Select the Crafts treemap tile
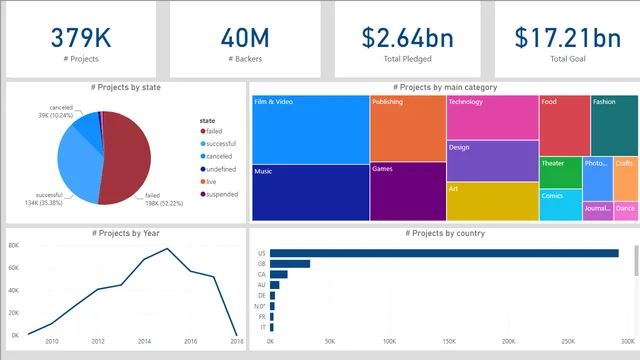The height and width of the screenshot is (360, 640). pyautogui.click(x=626, y=179)
